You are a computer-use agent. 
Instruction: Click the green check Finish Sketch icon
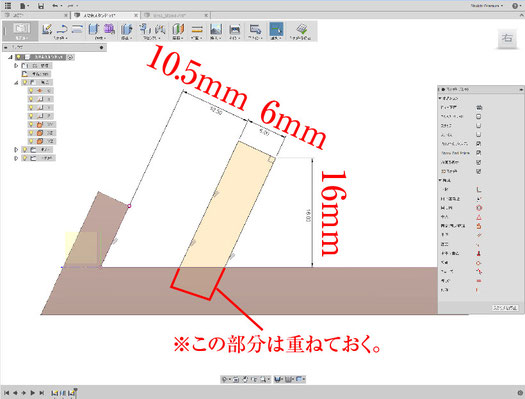(302, 29)
